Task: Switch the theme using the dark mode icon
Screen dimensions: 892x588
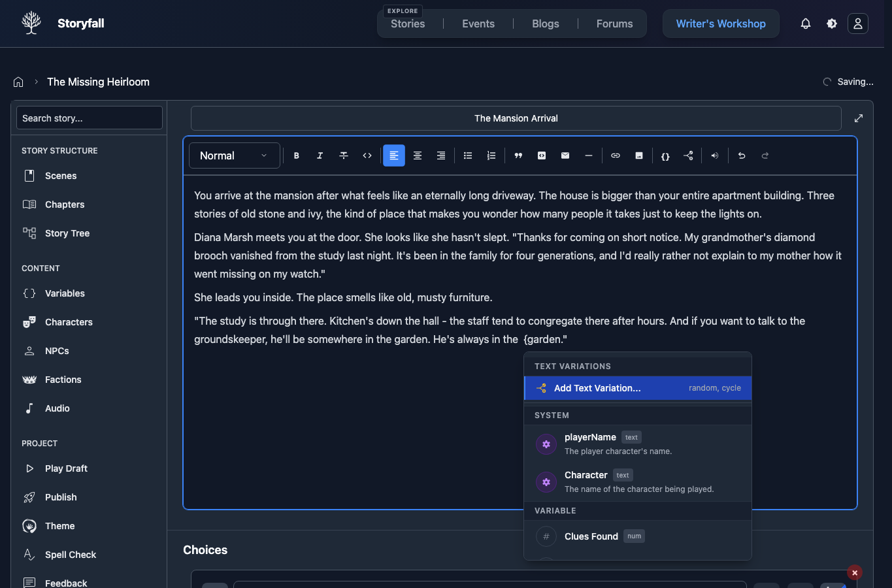Action: pos(831,24)
